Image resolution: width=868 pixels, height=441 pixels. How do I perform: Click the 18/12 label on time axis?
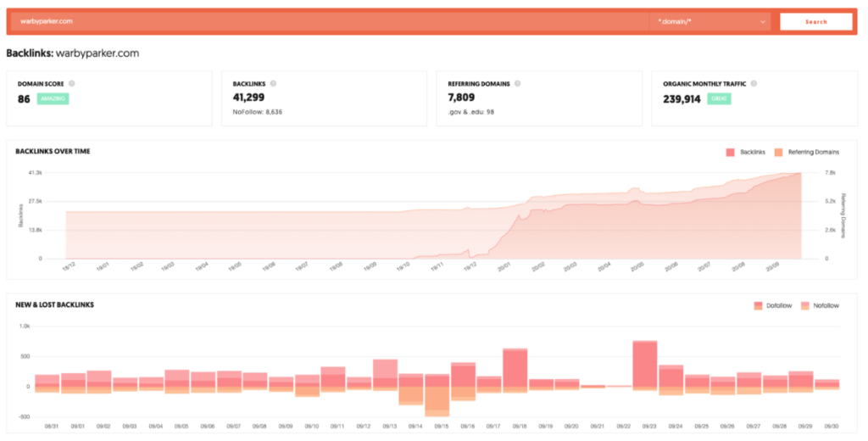click(x=69, y=266)
